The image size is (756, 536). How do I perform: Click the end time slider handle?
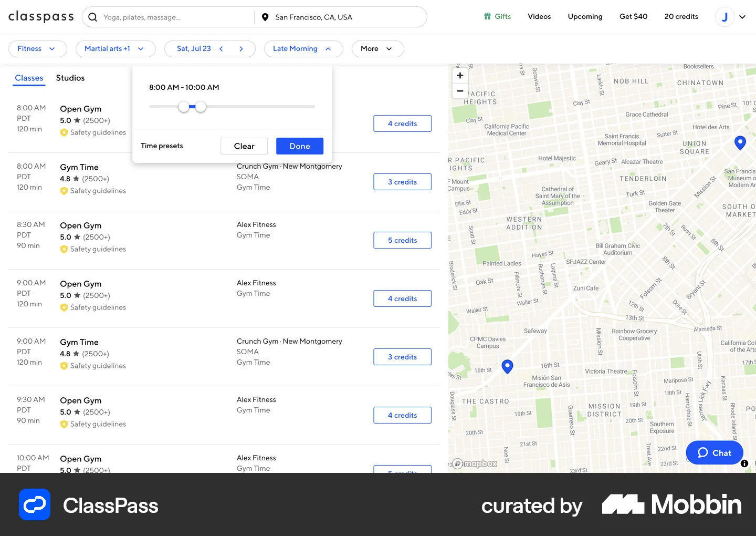tap(201, 107)
